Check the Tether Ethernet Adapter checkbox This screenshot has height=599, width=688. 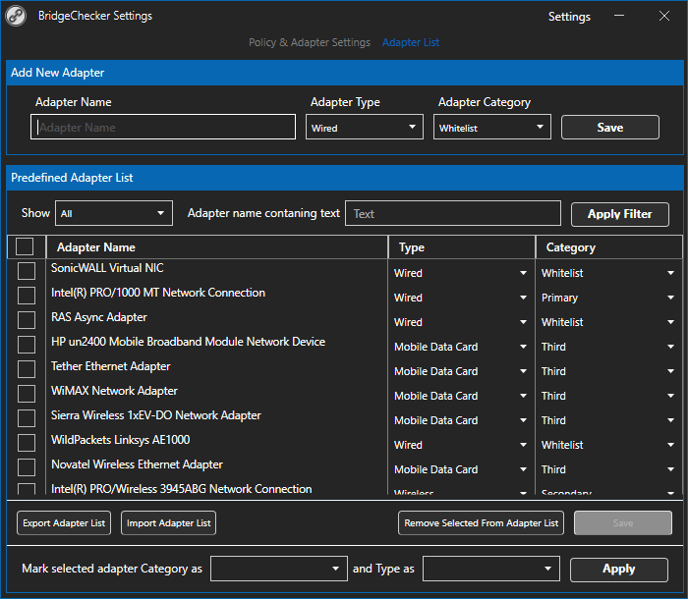(26, 369)
